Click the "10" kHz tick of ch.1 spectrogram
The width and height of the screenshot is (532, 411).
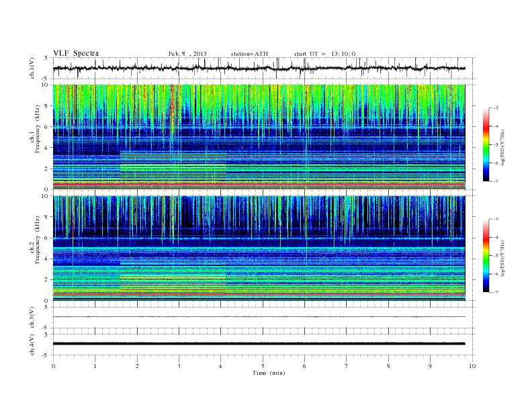(x=45, y=85)
